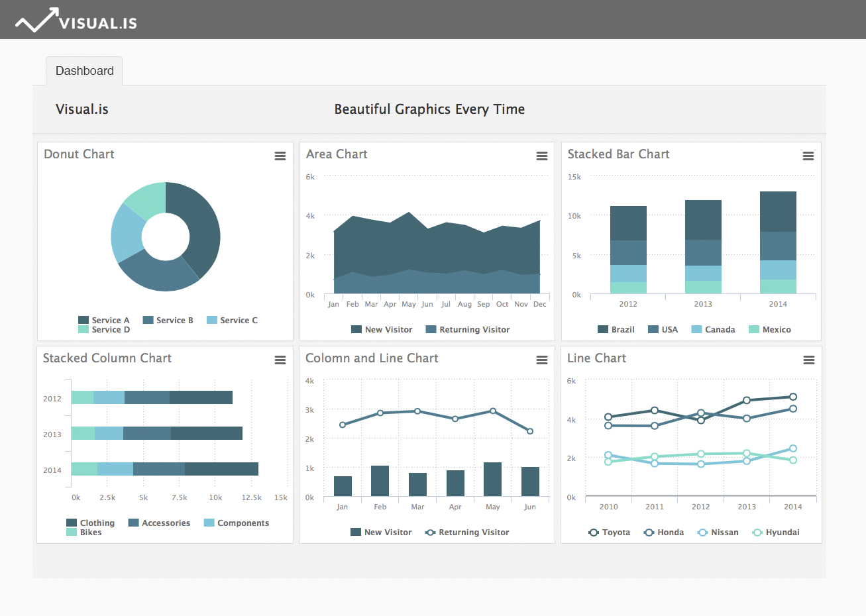Click Toyota's 2013 data point marker

click(747, 400)
